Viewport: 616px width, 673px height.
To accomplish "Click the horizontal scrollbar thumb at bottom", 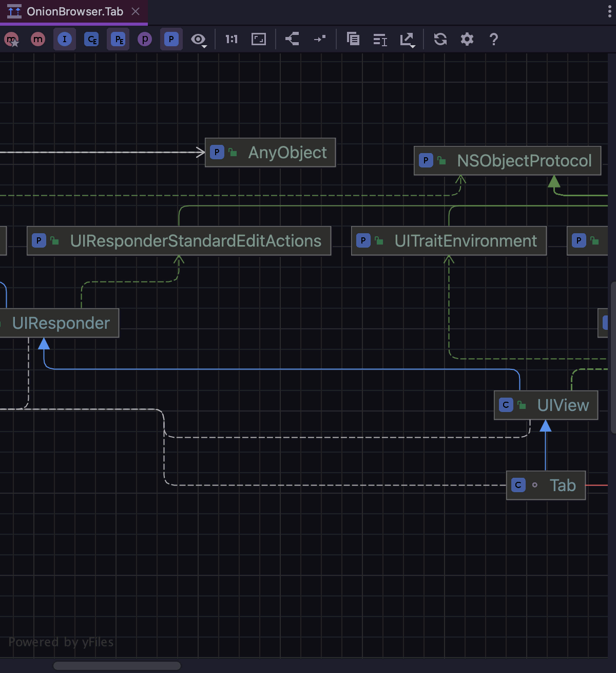I will click(x=117, y=666).
